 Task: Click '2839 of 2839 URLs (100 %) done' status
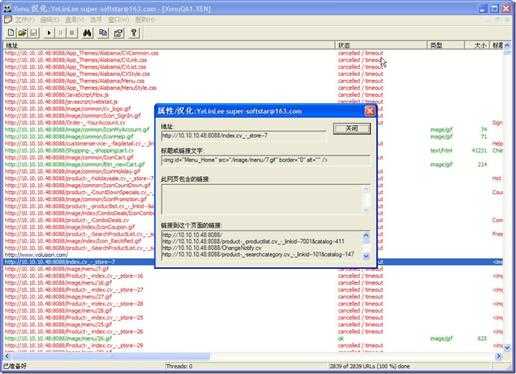369,366
